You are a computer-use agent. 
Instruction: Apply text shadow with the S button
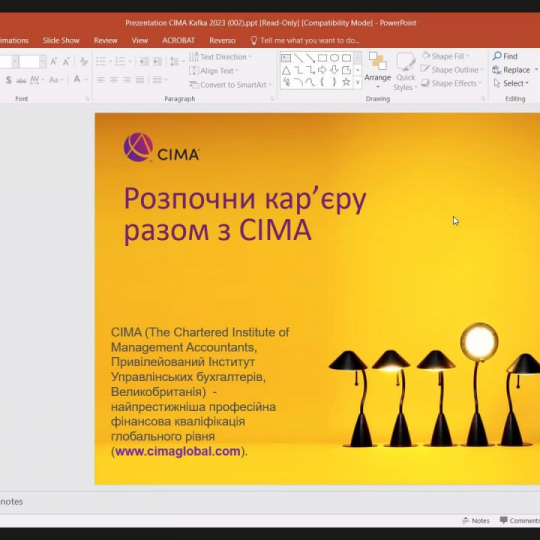[x=9, y=80]
